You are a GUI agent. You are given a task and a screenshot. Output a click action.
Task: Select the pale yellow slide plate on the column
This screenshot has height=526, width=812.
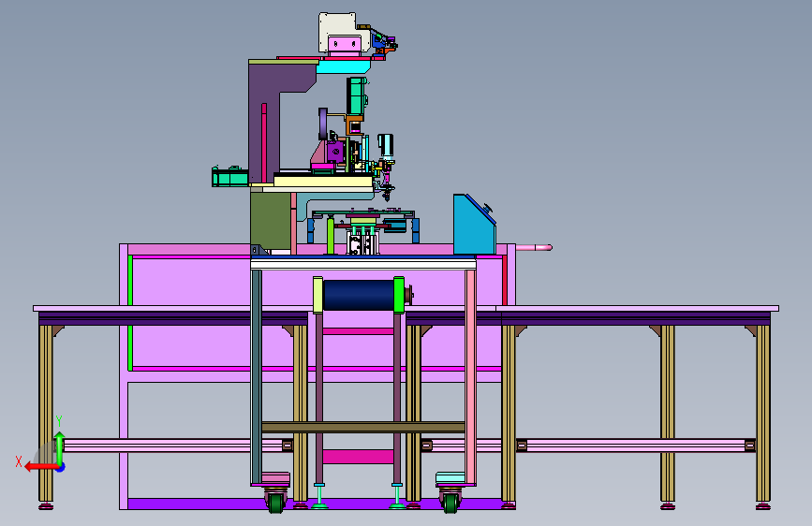click(x=322, y=182)
